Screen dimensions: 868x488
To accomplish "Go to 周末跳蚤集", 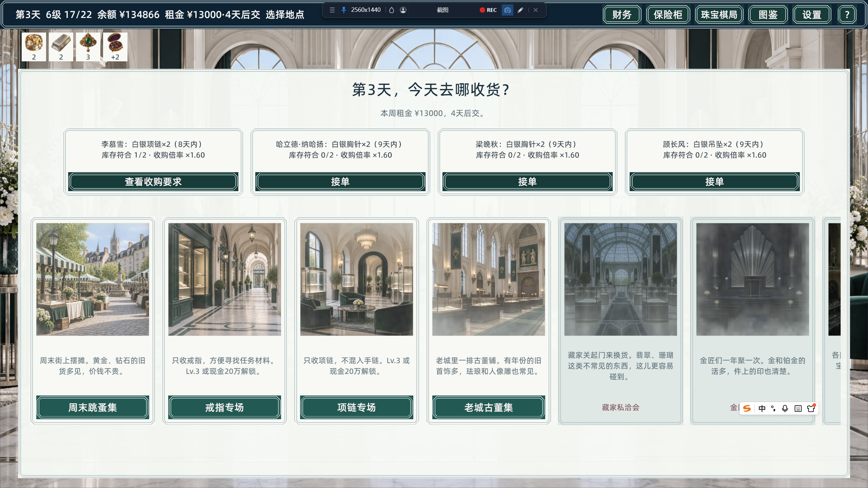I will point(93,407).
